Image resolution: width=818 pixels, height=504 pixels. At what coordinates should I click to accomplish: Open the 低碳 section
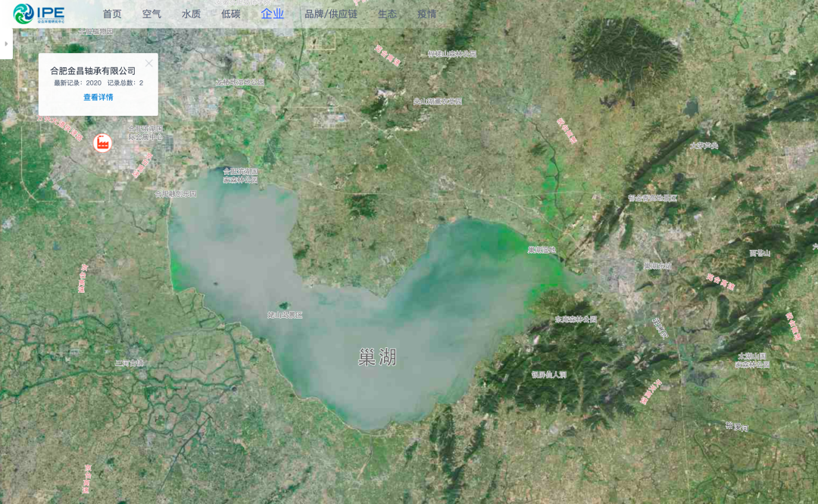230,14
